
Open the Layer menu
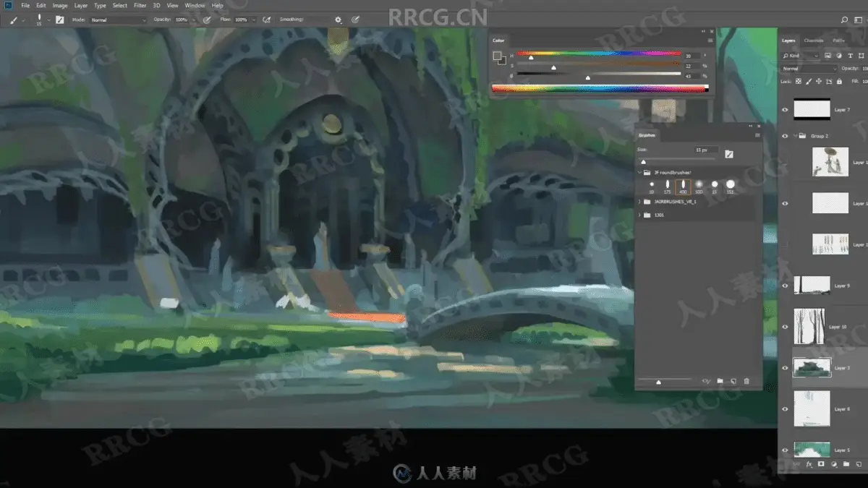(81, 5)
